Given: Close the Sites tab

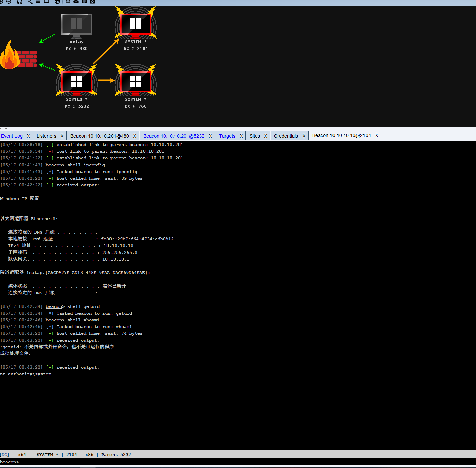Looking at the screenshot, I should pyautogui.click(x=266, y=136).
